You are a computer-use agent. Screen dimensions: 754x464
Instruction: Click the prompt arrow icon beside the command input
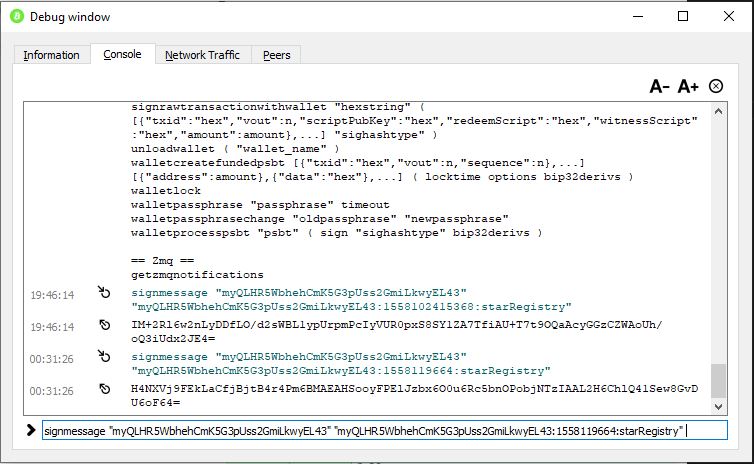(x=31, y=430)
